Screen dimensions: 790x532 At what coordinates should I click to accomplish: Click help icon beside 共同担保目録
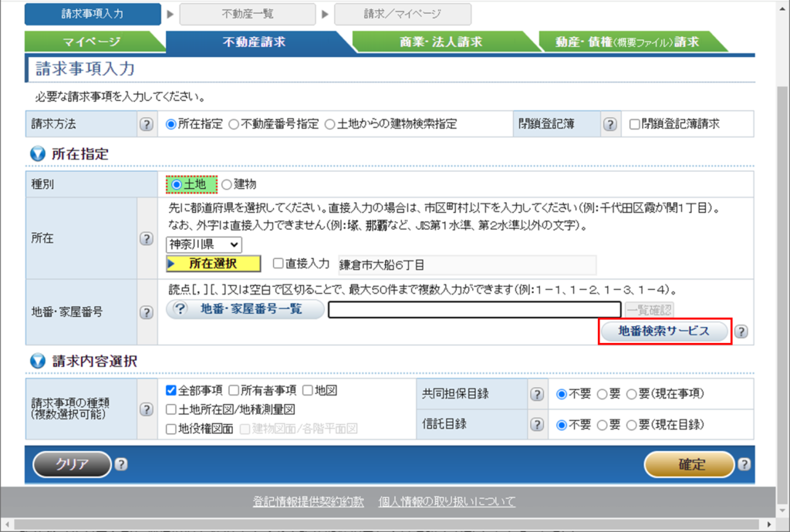[537, 394]
